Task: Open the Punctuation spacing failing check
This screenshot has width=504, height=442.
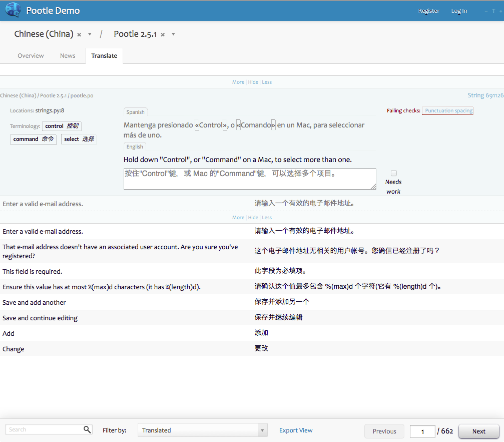Action: (x=448, y=110)
